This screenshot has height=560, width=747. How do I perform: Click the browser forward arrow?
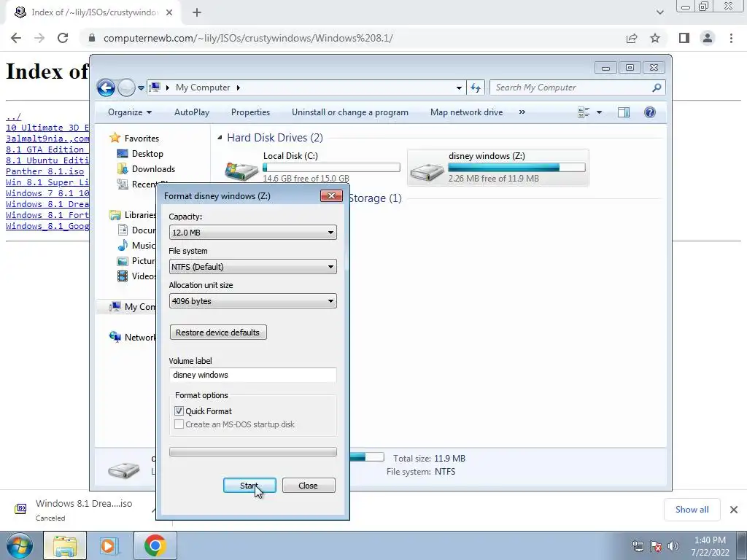[39, 38]
